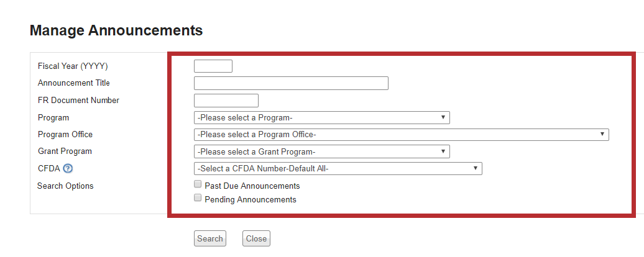Focus the Fiscal Year input field
The height and width of the screenshot is (257, 644).
click(213, 66)
